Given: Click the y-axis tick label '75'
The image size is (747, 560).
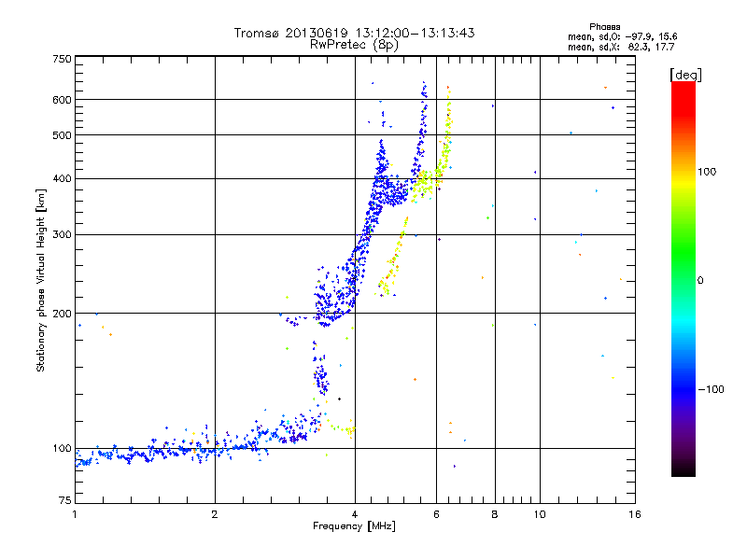Looking at the screenshot, I should point(65,500).
